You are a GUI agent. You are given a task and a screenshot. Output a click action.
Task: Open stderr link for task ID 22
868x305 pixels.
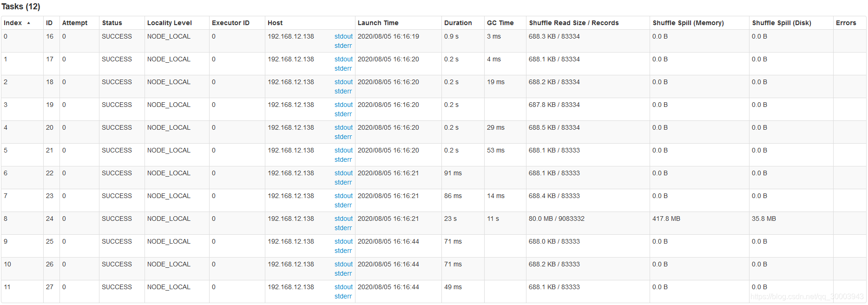[x=343, y=182]
